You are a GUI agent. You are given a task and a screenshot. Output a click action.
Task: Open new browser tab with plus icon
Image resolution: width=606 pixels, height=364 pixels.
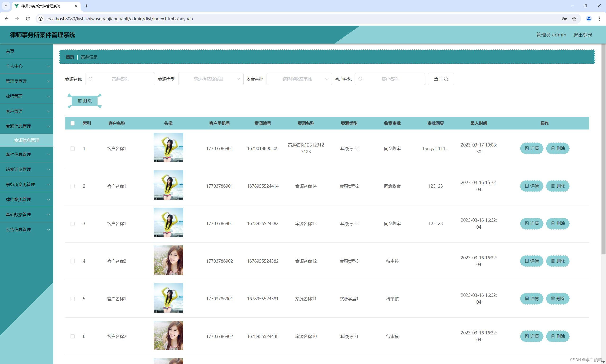(86, 6)
